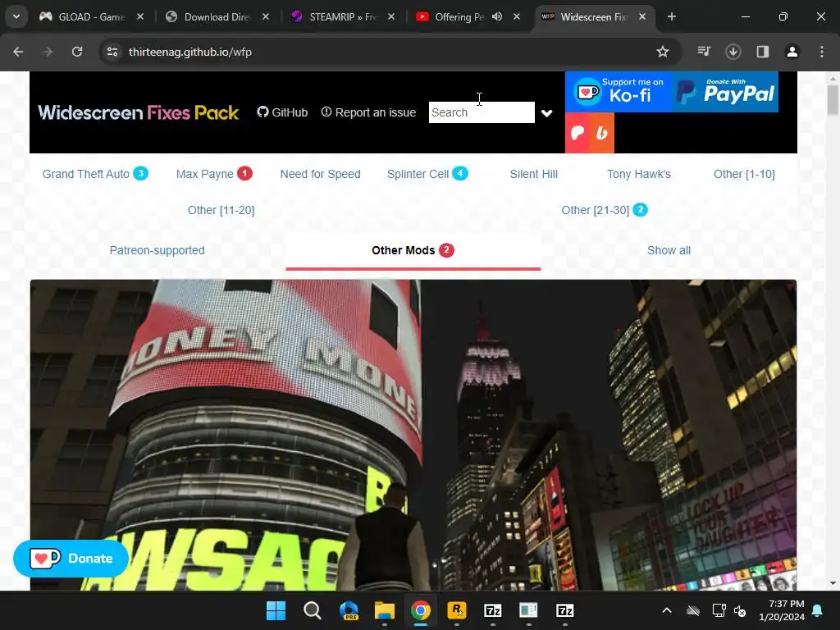Viewport: 840px width, 630px height.
Task: Click the GTA IV city screenshot
Action: [x=413, y=435]
